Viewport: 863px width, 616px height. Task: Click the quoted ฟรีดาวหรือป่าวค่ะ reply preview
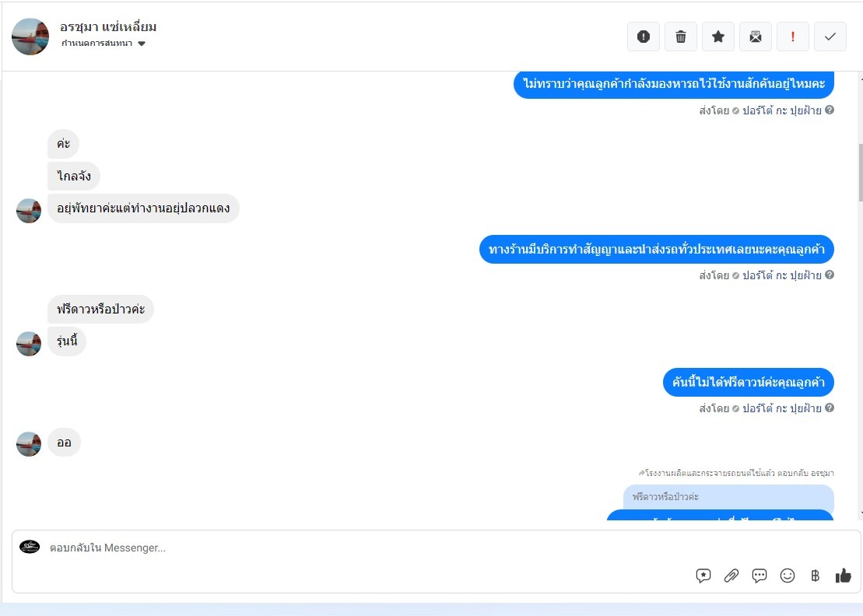click(x=728, y=497)
